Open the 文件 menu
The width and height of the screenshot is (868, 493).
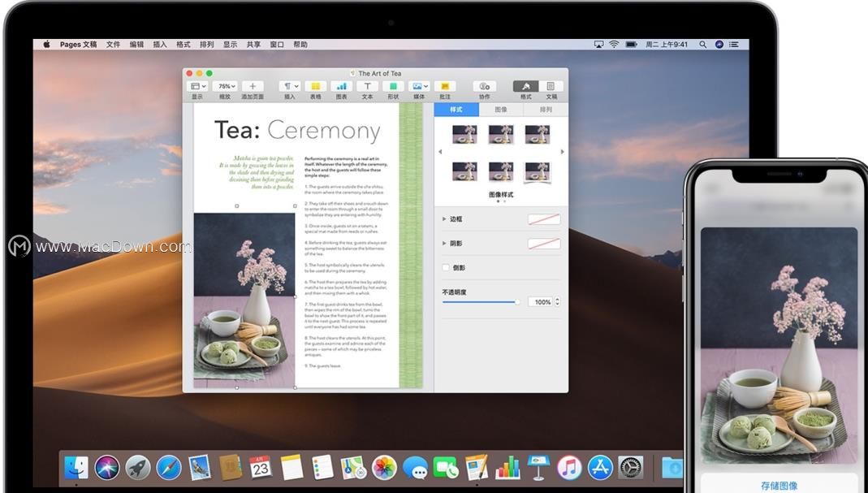click(x=113, y=45)
